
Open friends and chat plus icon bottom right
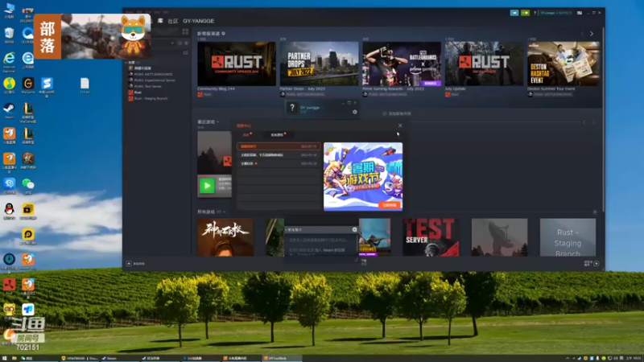(597, 264)
